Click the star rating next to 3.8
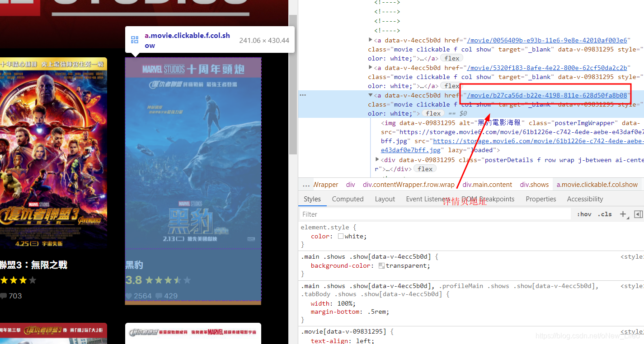The height and width of the screenshot is (344, 644). click(168, 280)
